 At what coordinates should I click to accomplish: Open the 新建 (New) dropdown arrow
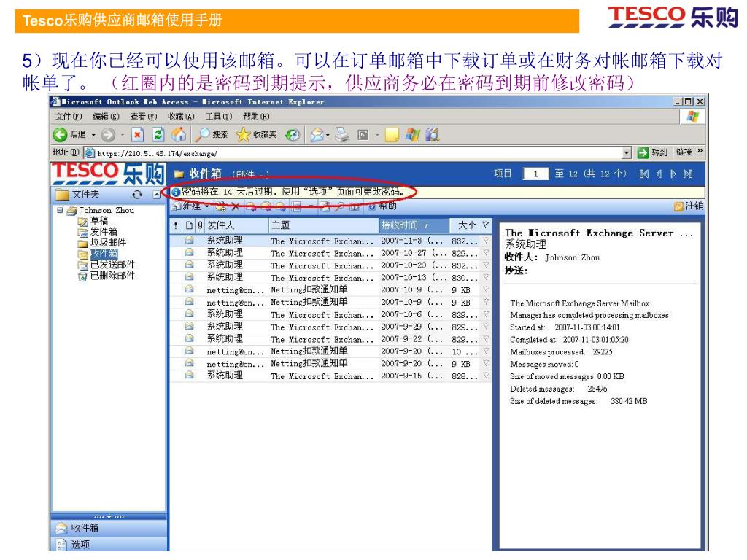coord(207,206)
